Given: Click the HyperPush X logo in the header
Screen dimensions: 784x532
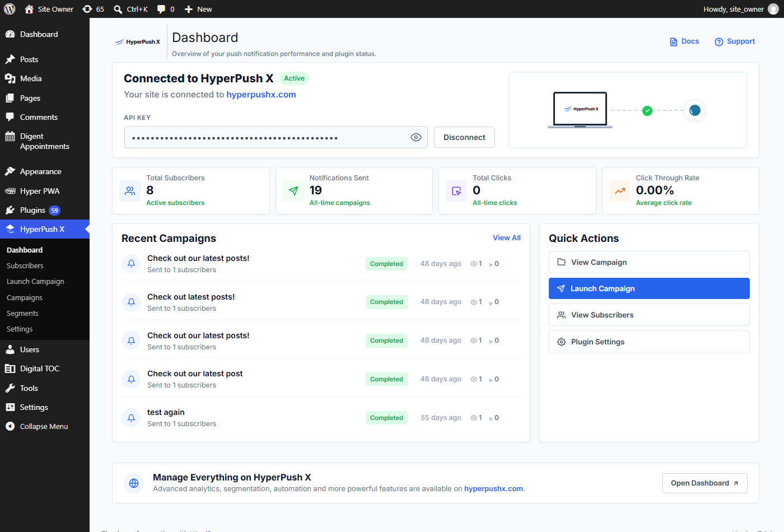Looking at the screenshot, I should (x=137, y=42).
